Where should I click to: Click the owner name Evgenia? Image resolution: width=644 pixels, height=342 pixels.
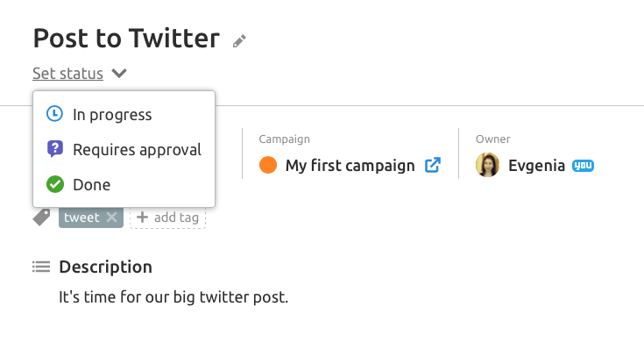pyautogui.click(x=536, y=166)
